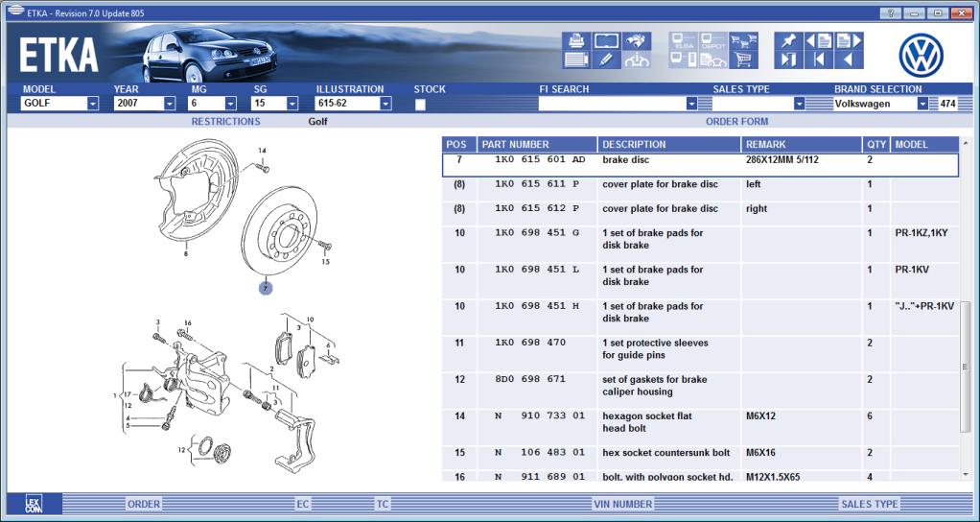Open the binoculars search tool
980x522 pixels.
(x=637, y=41)
